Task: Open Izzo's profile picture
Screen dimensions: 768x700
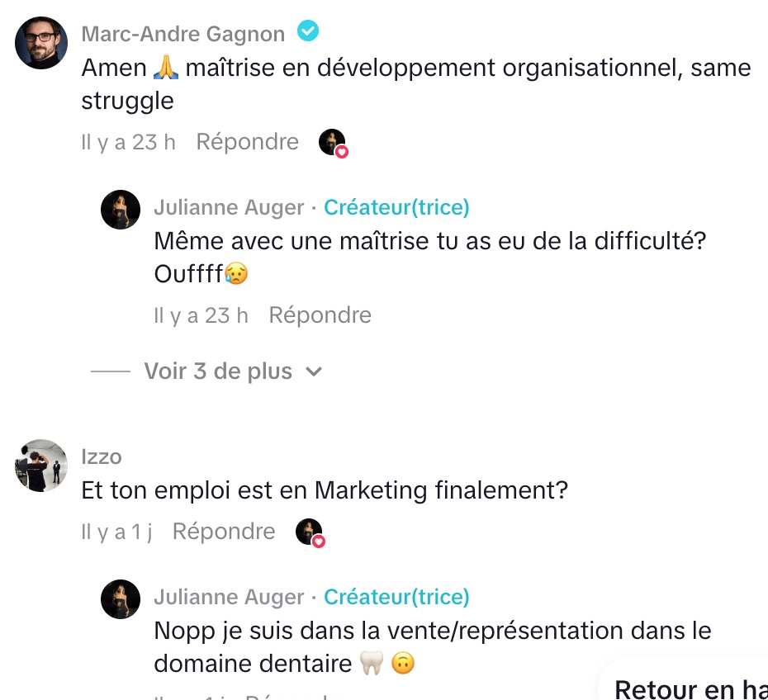Action: (x=41, y=466)
